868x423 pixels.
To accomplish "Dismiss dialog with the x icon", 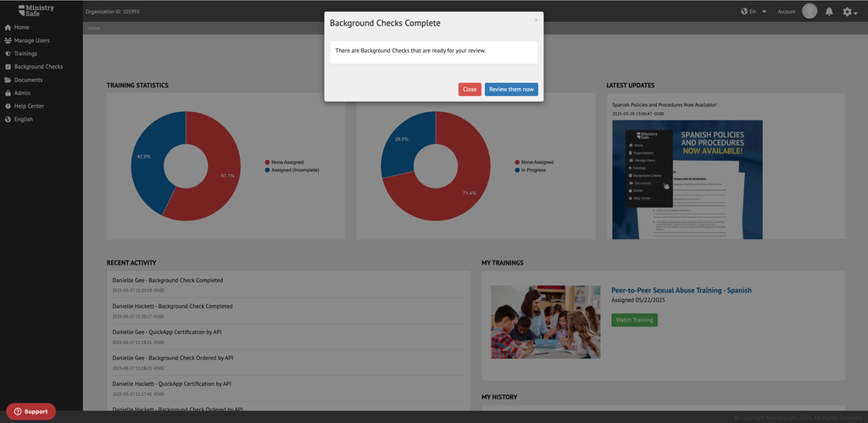I will click(x=536, y=20).
